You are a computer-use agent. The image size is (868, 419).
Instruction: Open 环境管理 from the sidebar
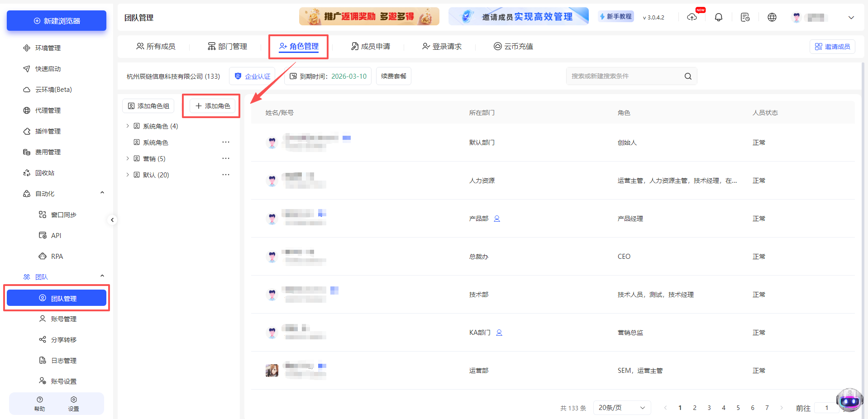click(47, 48)
